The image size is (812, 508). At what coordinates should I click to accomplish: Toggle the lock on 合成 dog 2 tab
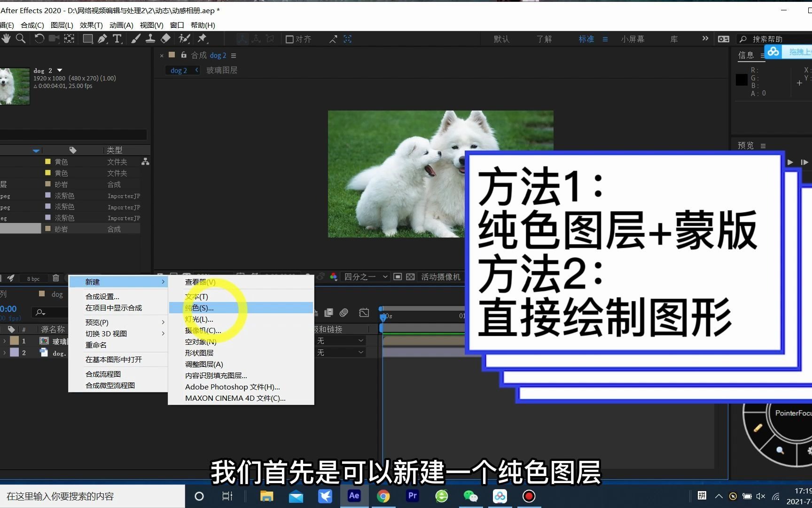184,55
